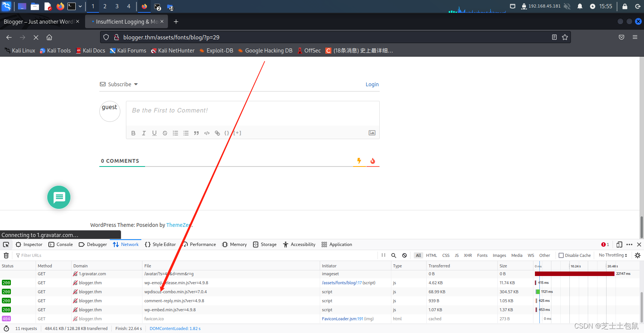Go to browser home page
Screen dimensions: 644x333
(49, 37)
